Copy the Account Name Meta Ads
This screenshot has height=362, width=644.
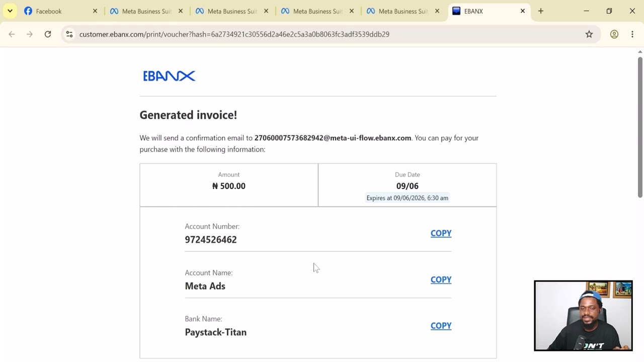pyautogui.click(x=441, y=280)
